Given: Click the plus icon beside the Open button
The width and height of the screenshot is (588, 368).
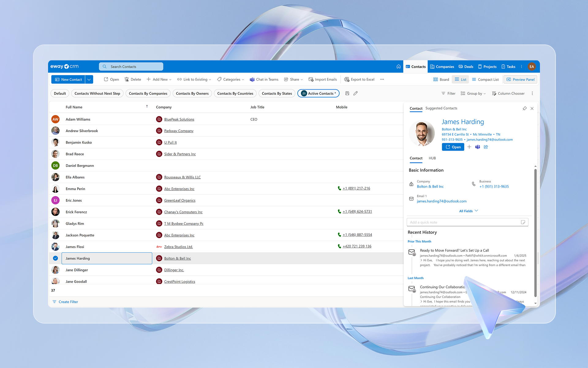Looking at the screenshot, I should [x=469, y=147].
